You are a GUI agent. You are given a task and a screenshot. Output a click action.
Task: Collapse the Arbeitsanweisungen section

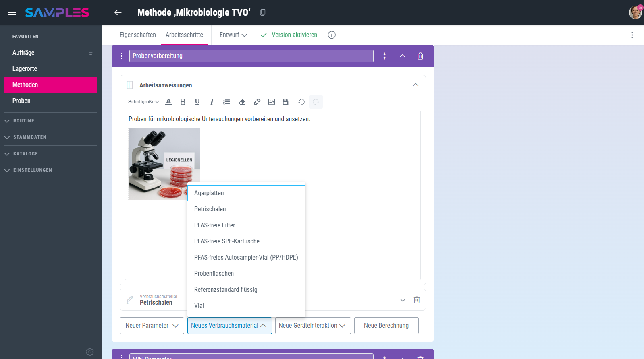click(x=415, y=85)
